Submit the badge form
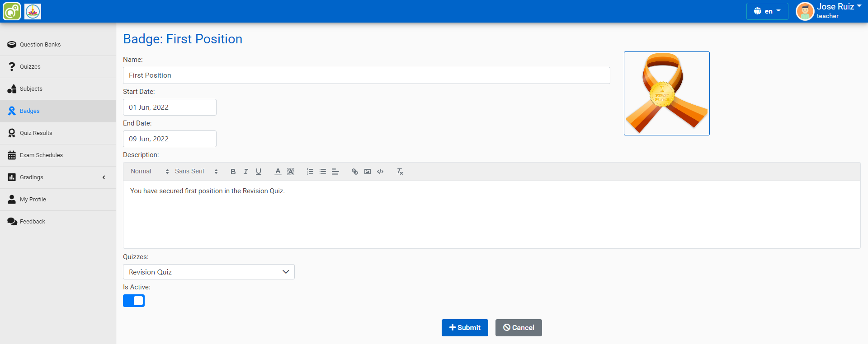The height and width of the screenshot is (344, 868). (464, 328)
